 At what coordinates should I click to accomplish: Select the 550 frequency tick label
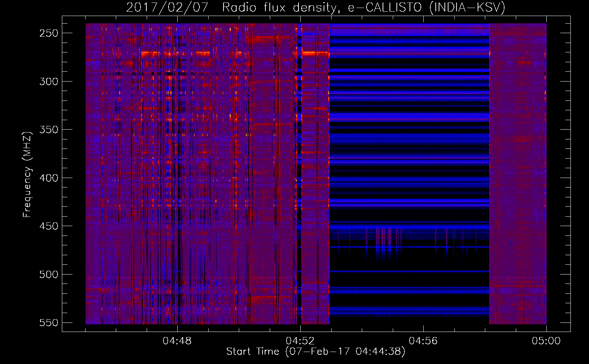49,323
